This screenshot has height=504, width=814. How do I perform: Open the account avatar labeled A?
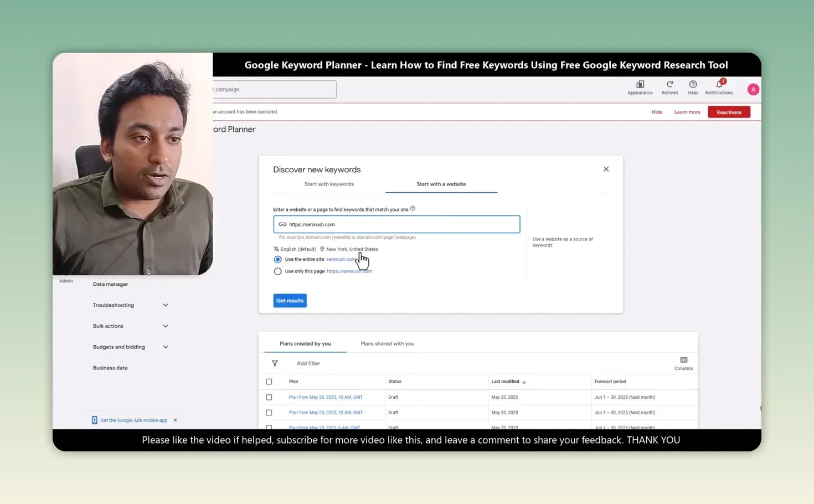[x=753, y=89]
